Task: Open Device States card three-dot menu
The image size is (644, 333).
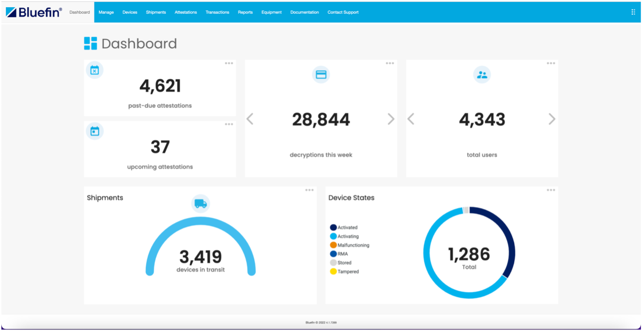Action: point(551,190)
